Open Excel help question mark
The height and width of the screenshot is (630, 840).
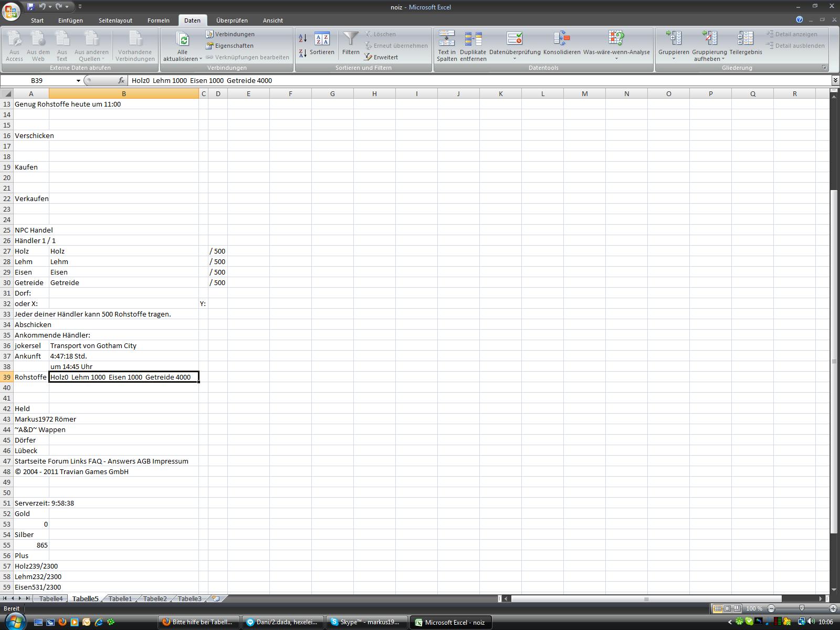coord(800,20)
